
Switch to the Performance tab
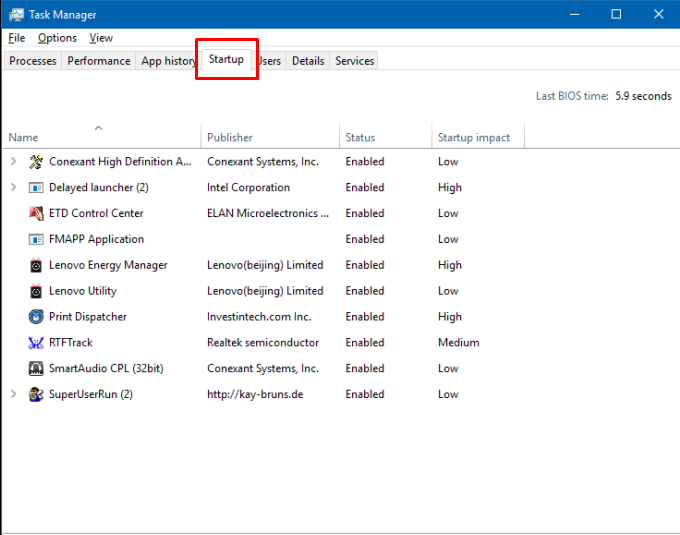pos(99,61)
